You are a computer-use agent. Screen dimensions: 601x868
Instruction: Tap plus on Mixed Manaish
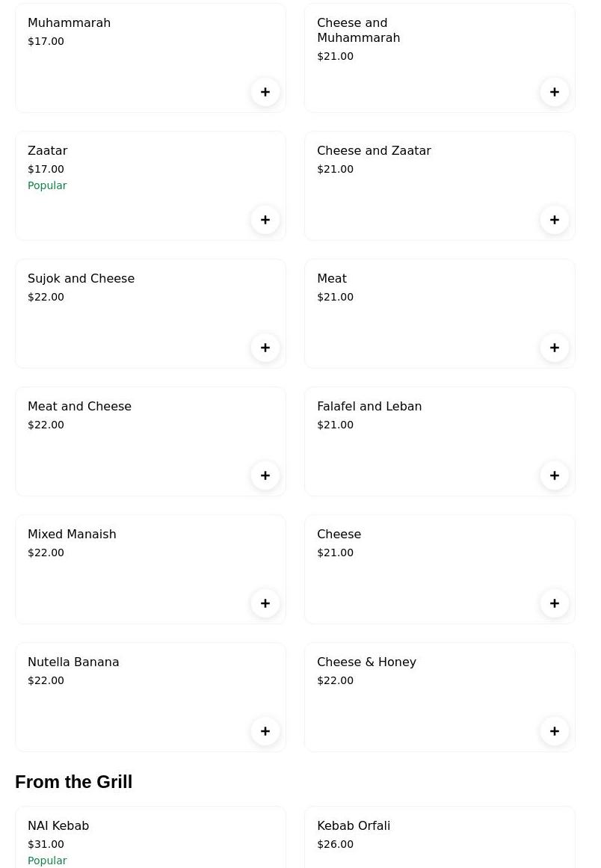pos(265,603)
